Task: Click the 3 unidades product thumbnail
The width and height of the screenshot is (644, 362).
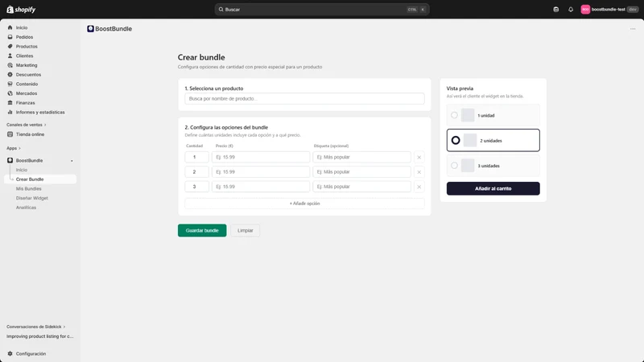Action: pos(468,166)
